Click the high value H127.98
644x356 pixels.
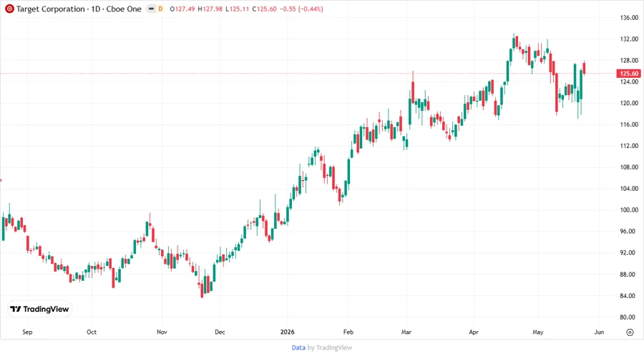point(210,9)
